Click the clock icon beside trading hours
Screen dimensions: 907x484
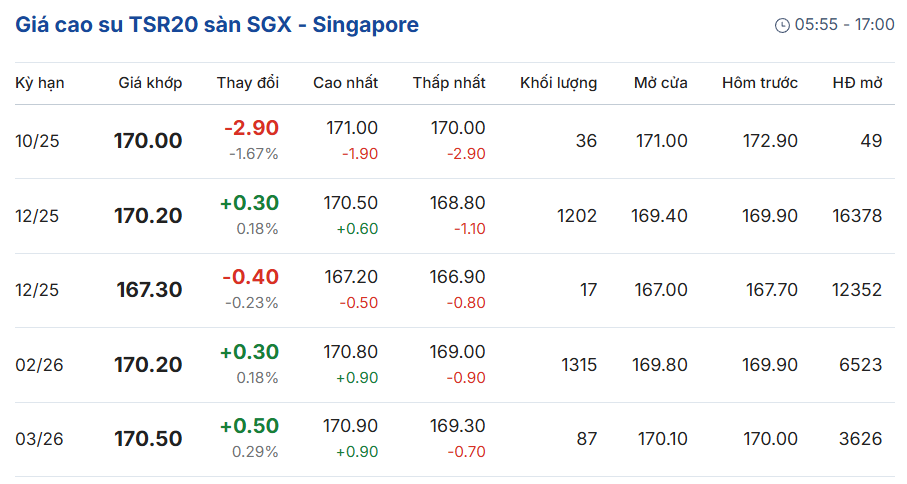[x=782, y=25]
